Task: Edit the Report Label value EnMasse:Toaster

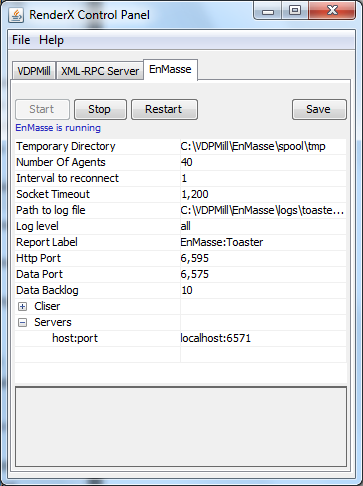Action: [x=263, y=242]
